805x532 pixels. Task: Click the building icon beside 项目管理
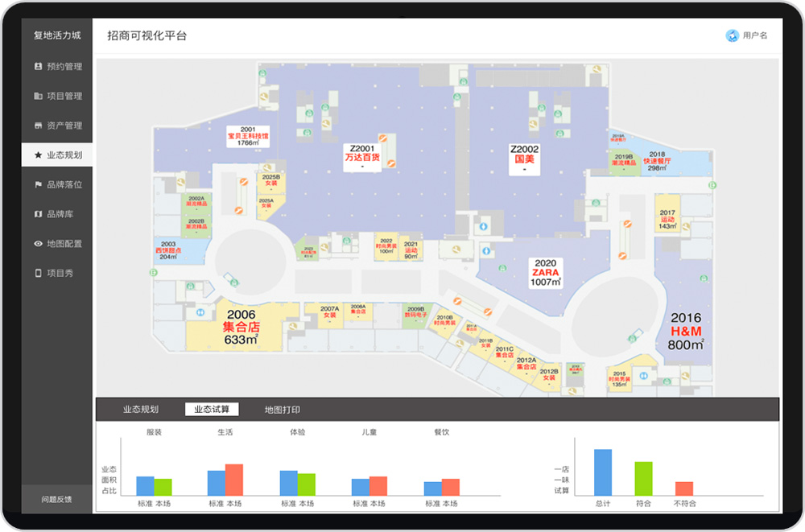[x=38, y=97]
